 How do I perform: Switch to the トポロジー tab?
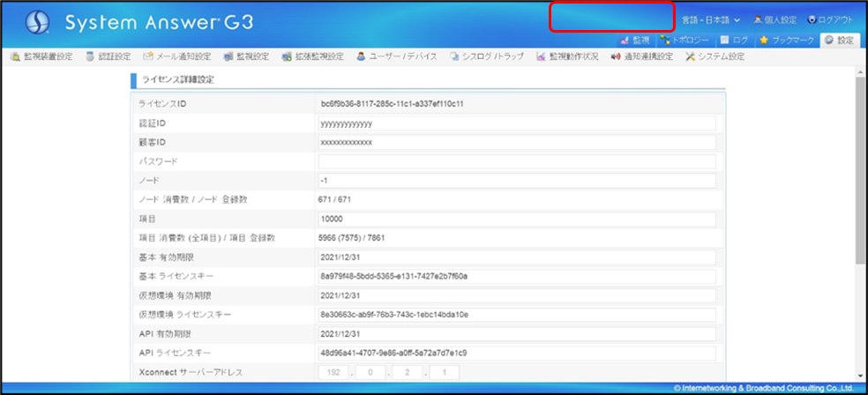tap(685, 40)
